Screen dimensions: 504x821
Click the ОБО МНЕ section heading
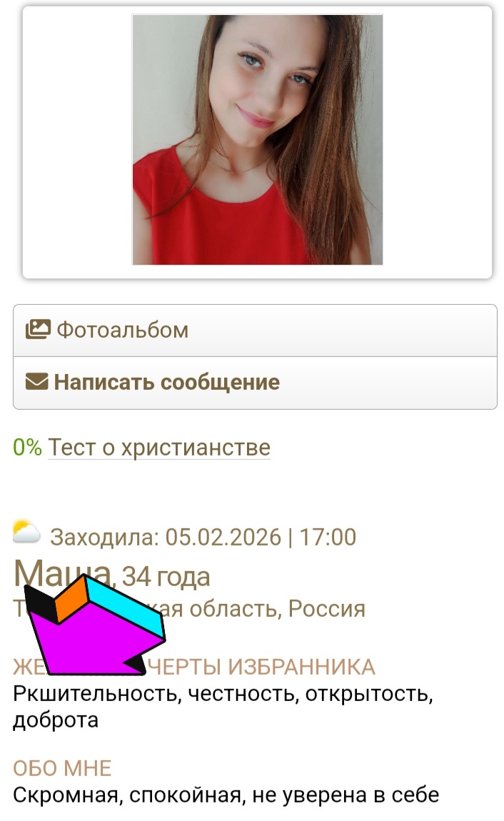point(62,768)
